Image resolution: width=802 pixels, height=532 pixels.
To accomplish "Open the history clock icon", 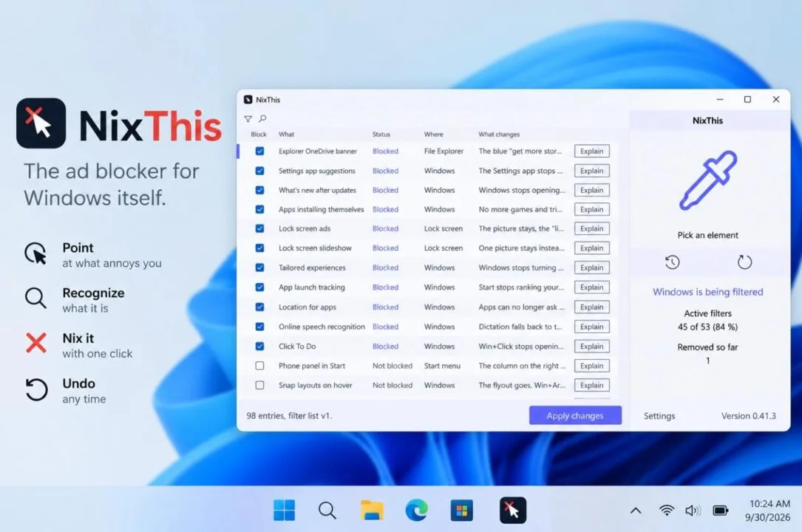I will click(x=672, y=262).
